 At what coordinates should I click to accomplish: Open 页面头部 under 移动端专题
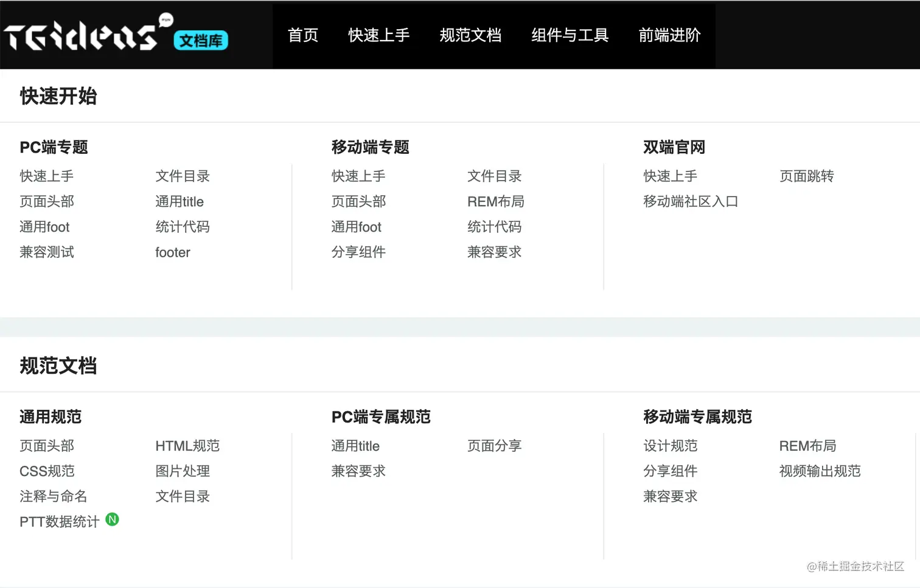pos(358,201)
